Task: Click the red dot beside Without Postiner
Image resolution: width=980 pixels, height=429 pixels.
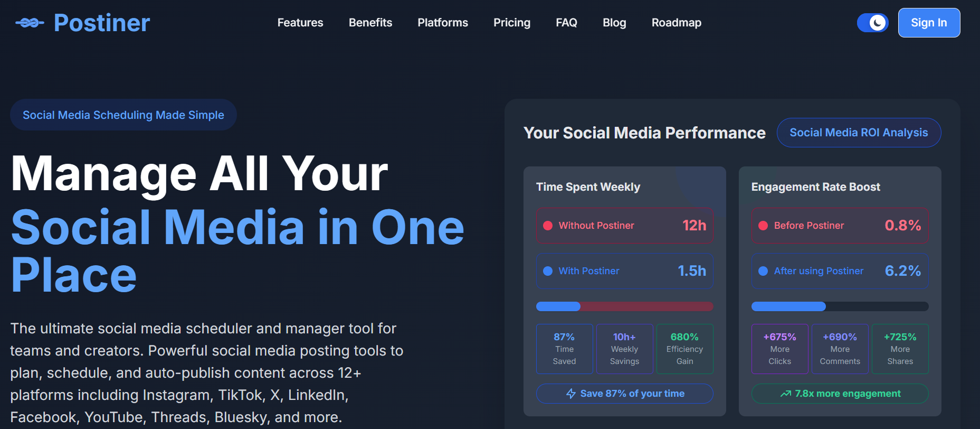Action: tap(548, 226)
